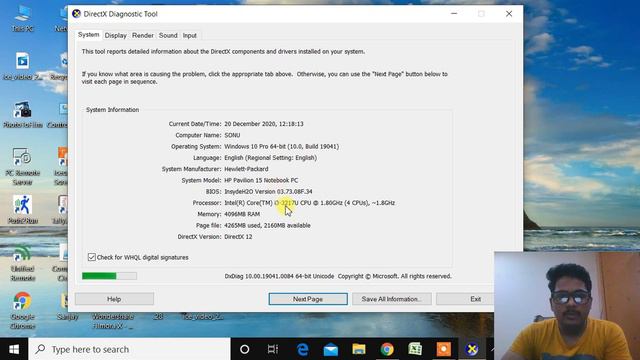This screenshot has height=360, width=640.
Task: Open the orange recorder app on taskbar
Action: pos(444,349)
